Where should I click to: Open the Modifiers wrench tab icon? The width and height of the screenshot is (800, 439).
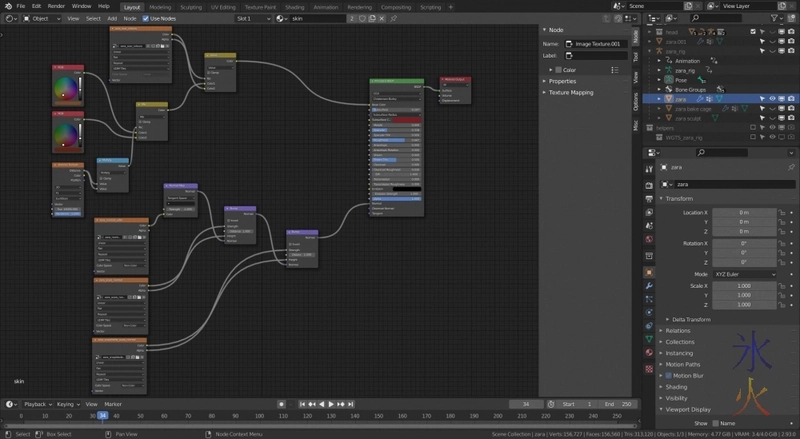tap(649, 286)
